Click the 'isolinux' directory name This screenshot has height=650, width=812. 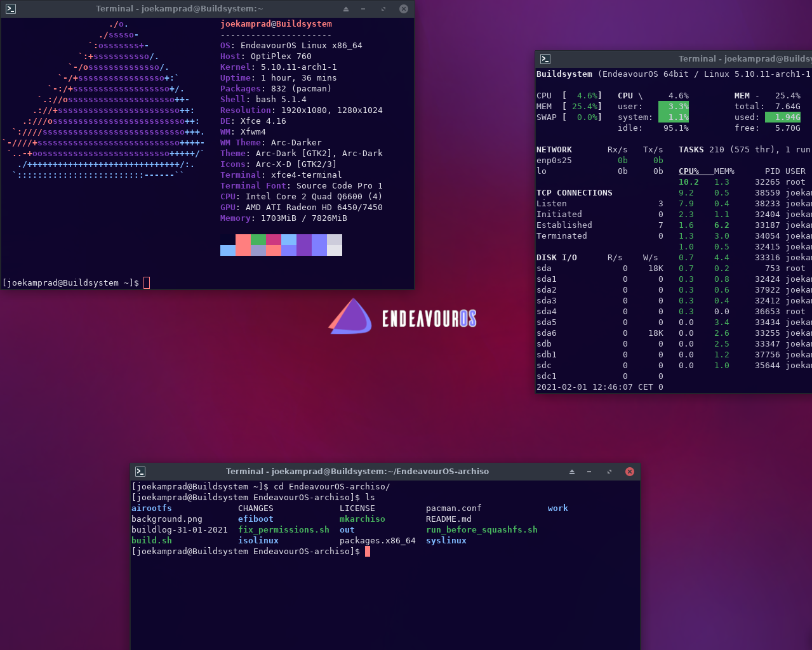[258, 540]
